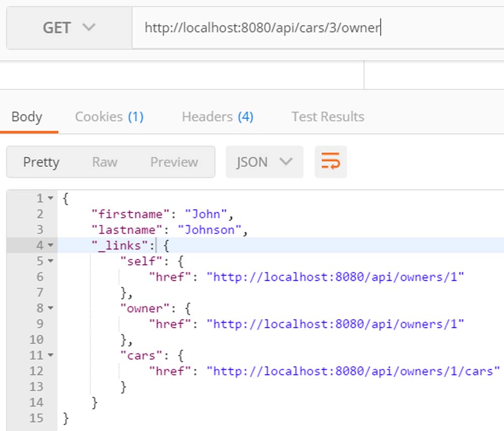Screen dimensions: 504x431
Task: Collapse the root object on line 1
Action: (x=50, y=199)
